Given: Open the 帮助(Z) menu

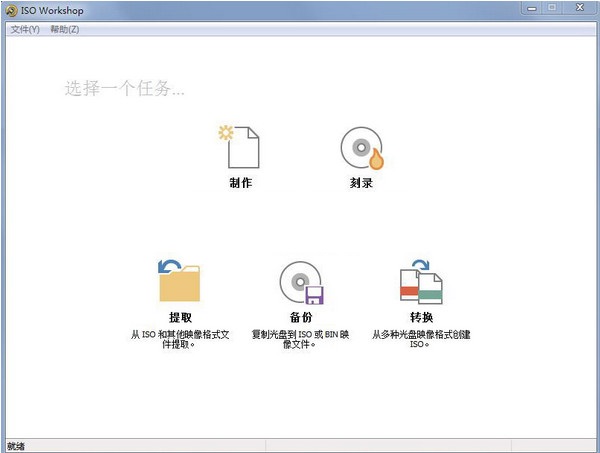Looking at the screenshot, I should [x=64, y=29].
